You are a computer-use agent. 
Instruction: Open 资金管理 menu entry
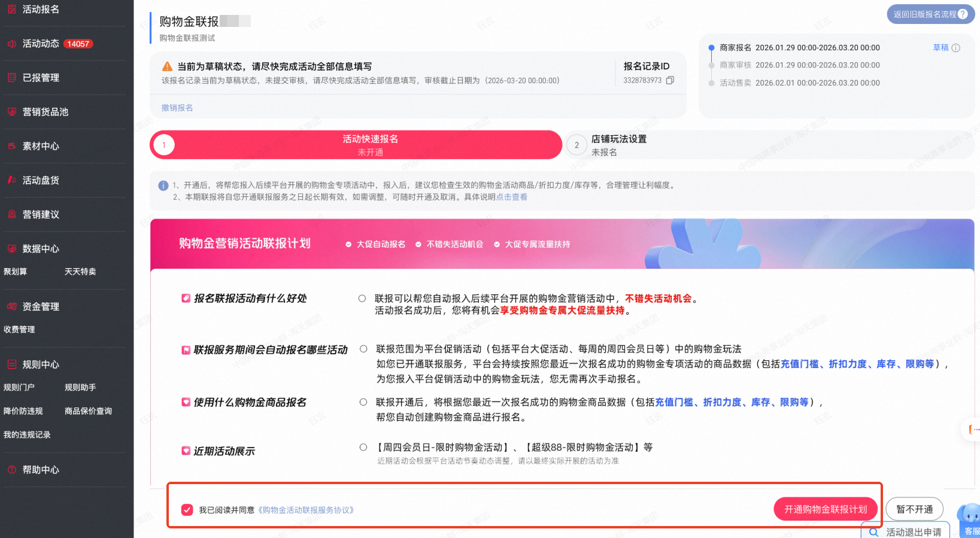41,306
